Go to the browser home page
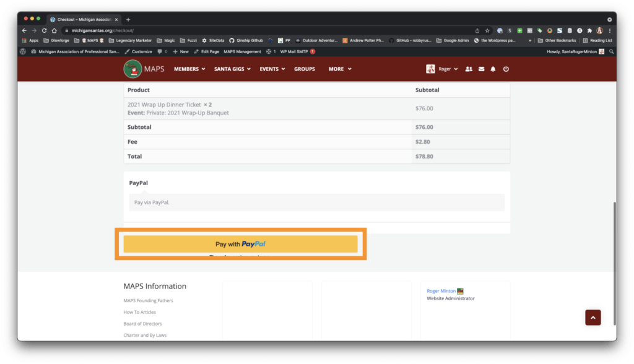Viewport: 634px width, 364px height. 54,31
